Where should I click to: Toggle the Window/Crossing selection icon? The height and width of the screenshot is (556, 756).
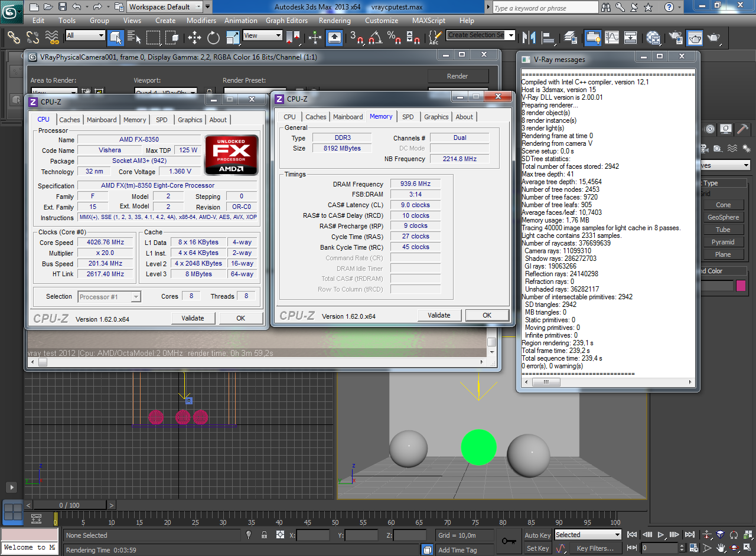tap(172, 37)
